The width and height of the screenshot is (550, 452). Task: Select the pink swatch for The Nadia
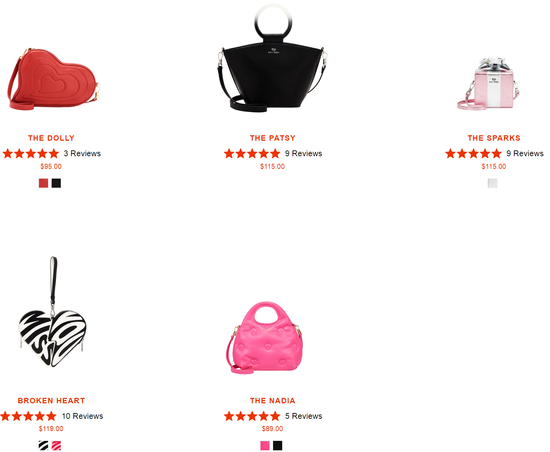pyautogui.click(x=265, y=446)
